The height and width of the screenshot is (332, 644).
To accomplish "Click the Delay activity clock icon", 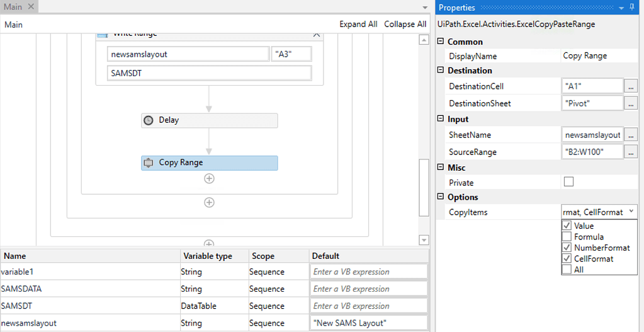I will pyautogui.click(x=149, y=121).
